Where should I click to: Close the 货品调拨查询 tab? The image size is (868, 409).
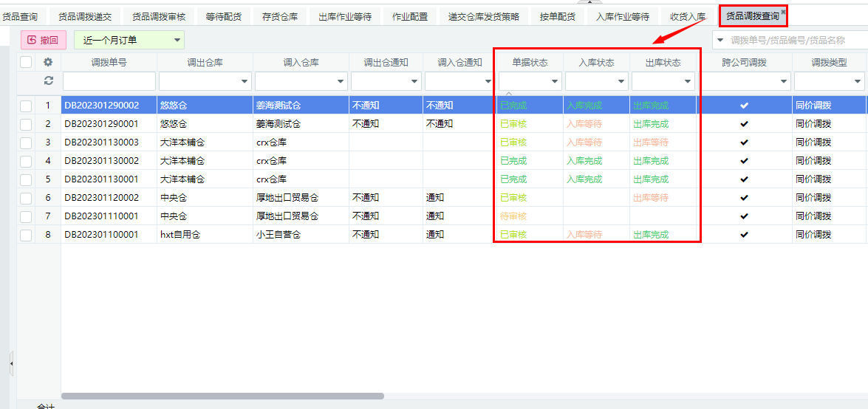coord(783,11)
